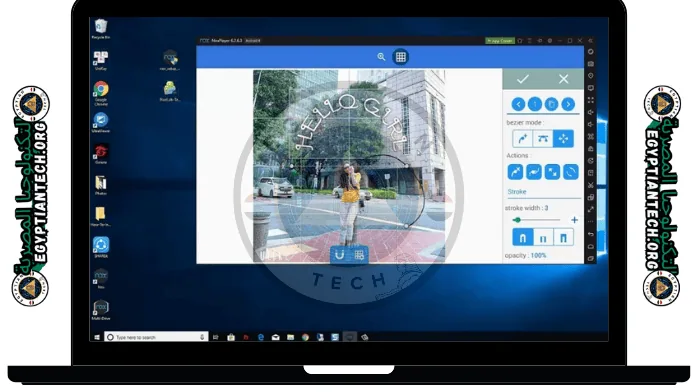The height and width of the screenshot is (392, 698).
Task: Click the recent apps icon in Nox sidebar
Action: pyautogui.click(x=591, y=258)
